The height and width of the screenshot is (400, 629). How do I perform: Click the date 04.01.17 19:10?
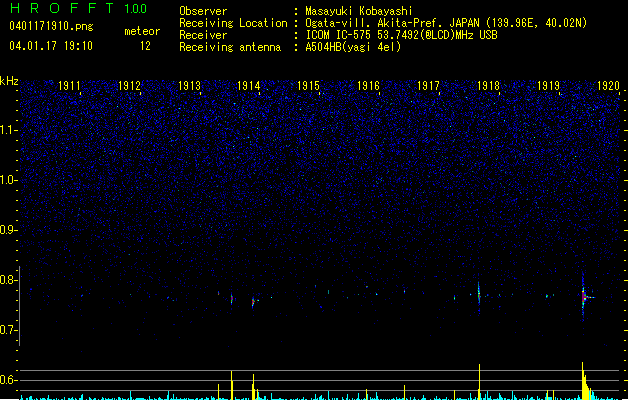51,46
